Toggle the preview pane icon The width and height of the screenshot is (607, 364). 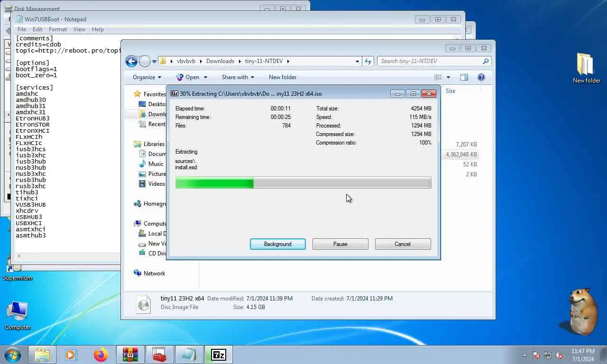pos(464,77)
